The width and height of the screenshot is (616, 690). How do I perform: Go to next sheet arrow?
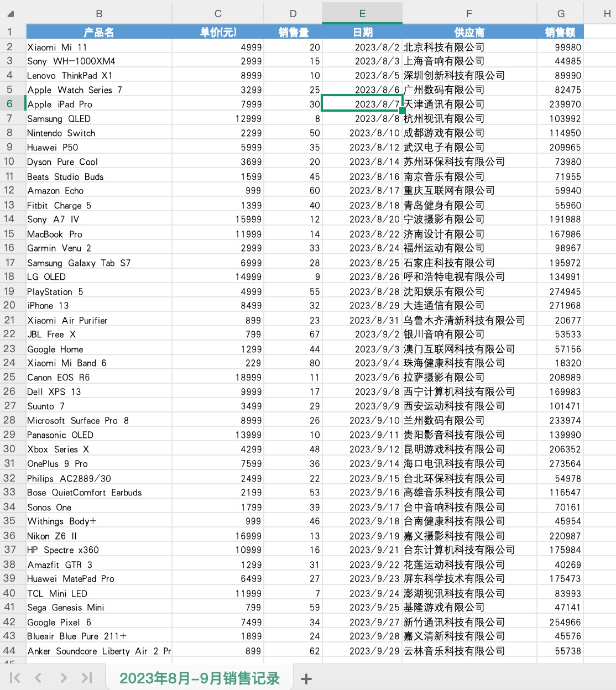tap(63, 678)
